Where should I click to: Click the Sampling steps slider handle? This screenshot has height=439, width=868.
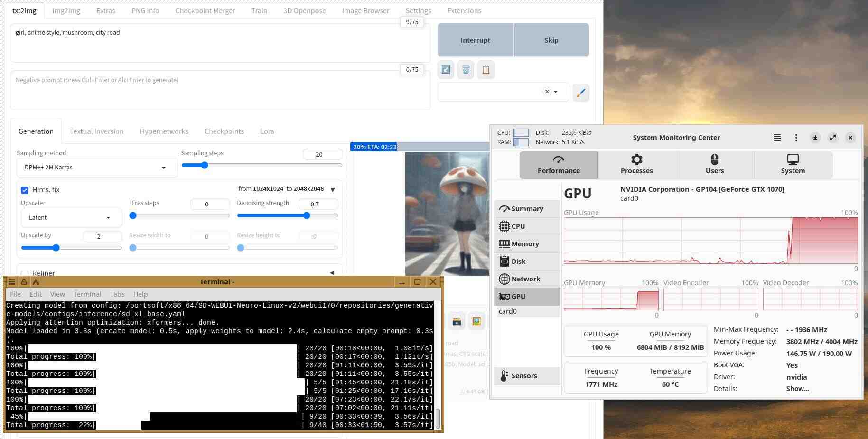coord(205,165)
